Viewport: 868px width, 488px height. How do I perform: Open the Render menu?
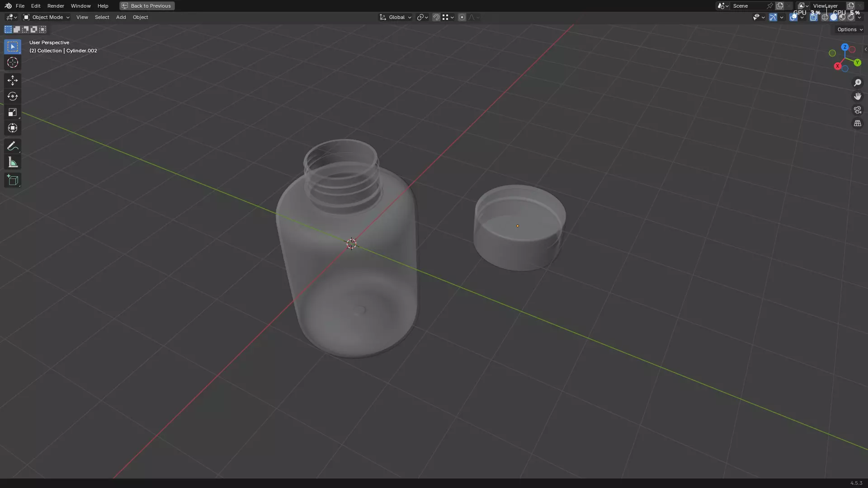point(56,6)
